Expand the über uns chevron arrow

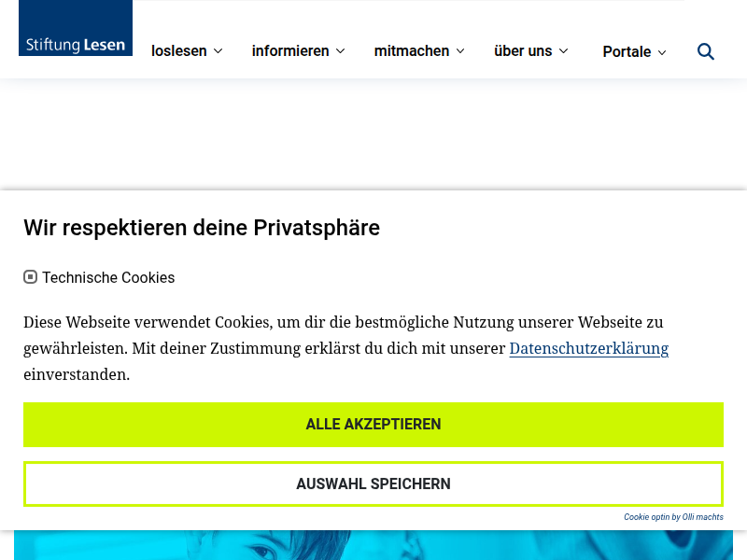point(564,51)
